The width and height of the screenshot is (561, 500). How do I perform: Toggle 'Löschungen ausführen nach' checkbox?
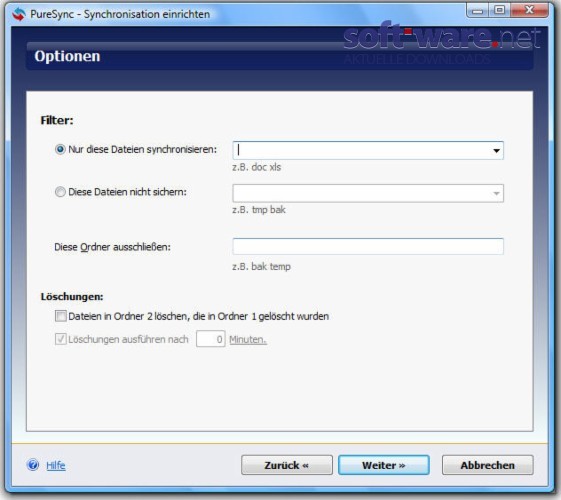coord(60,339)
